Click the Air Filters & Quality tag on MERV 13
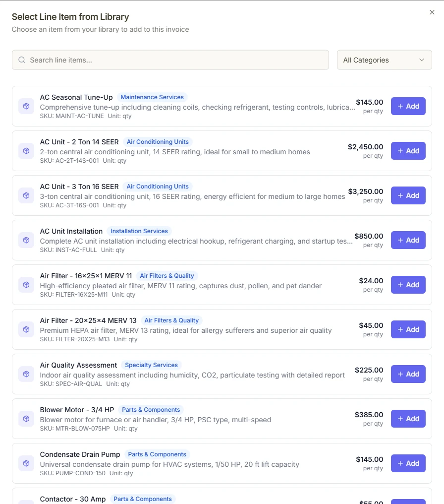Viewport: 444px width, 504px height. point(171,320)
